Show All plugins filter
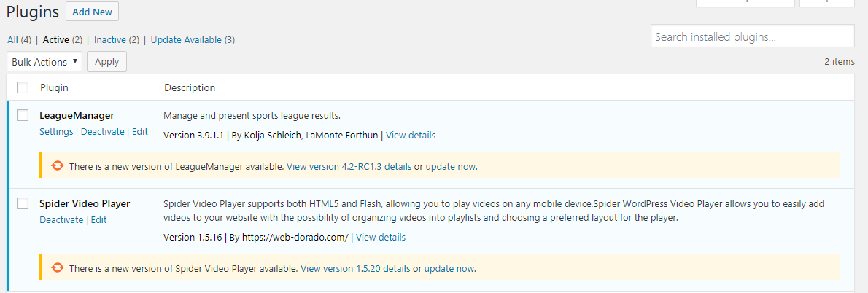 (x=12, y=40)
